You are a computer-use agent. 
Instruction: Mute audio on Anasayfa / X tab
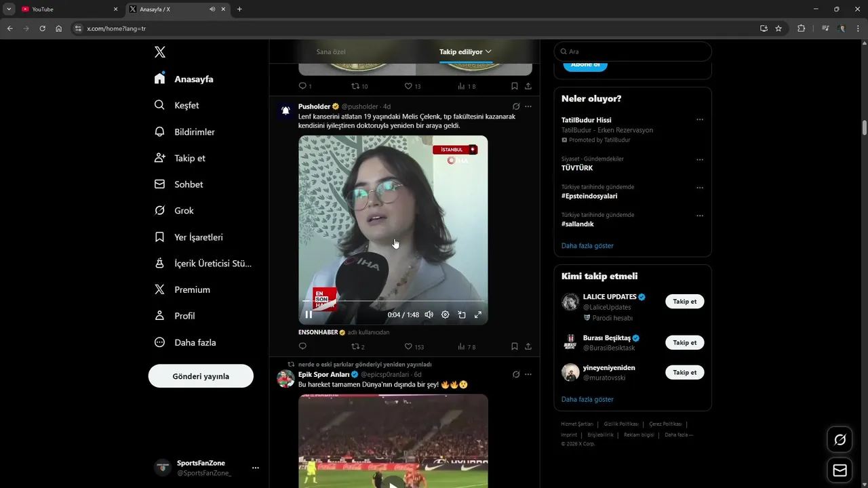[x=212, y=9]
